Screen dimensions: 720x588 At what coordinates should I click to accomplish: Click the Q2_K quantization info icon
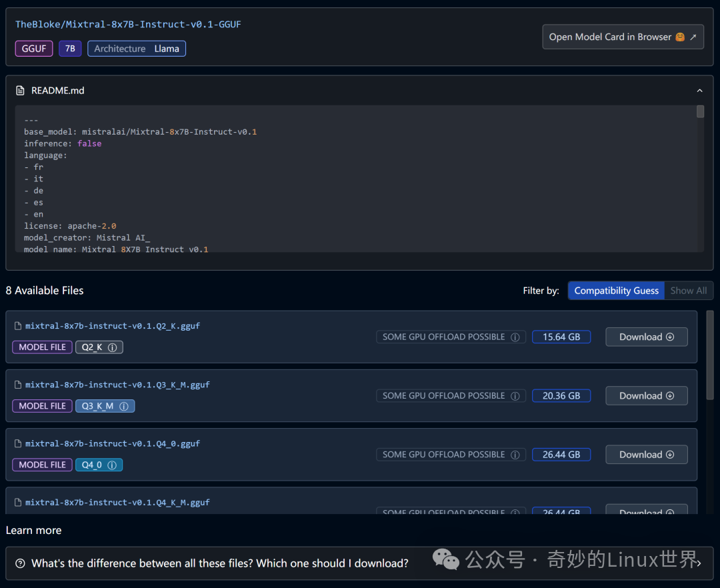click(112, 347)
